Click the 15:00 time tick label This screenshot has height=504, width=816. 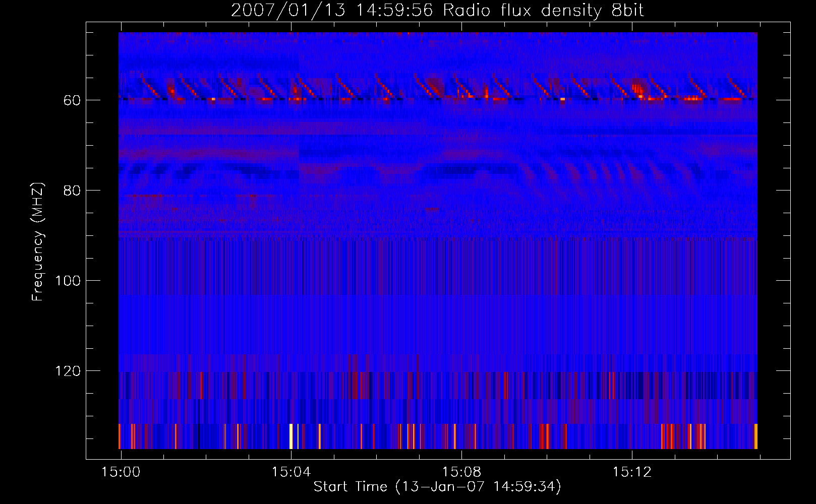[x=121, y=472]
